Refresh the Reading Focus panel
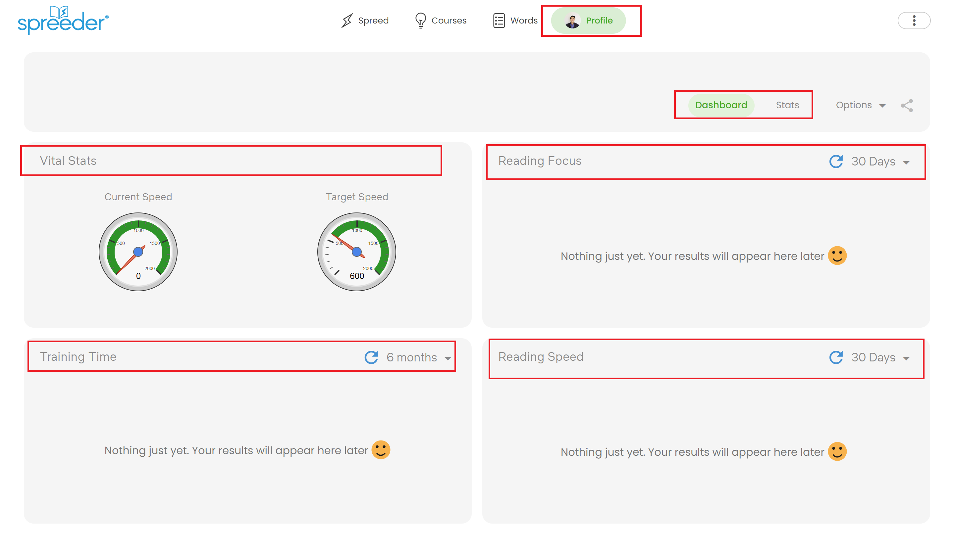 (836, 162)
